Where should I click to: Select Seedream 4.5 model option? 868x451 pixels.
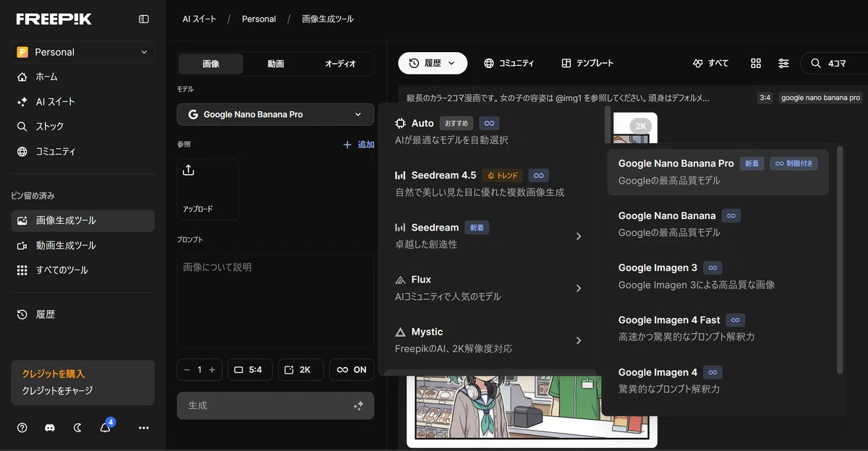click(491, 184)
